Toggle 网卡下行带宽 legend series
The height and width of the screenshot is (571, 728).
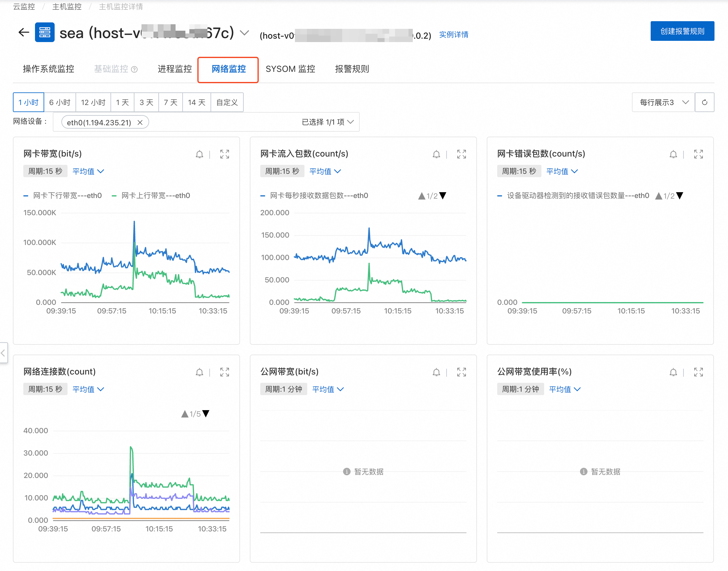click(x=67, y=196)
